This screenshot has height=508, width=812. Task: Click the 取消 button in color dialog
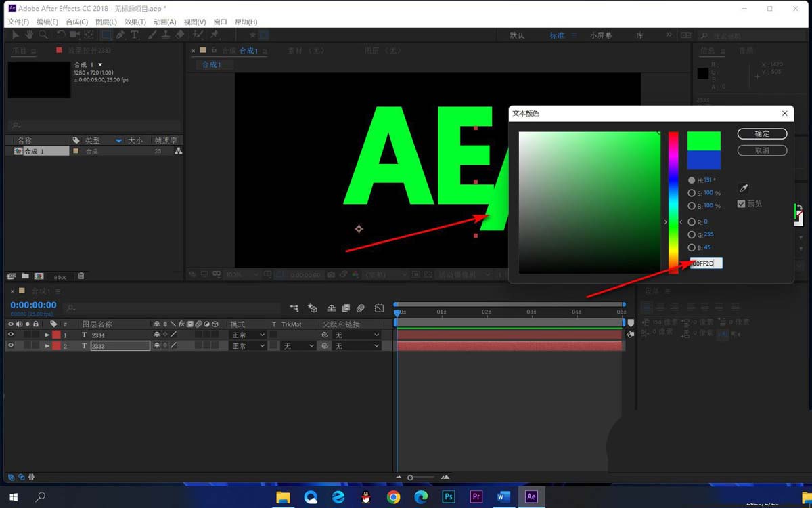762,150
